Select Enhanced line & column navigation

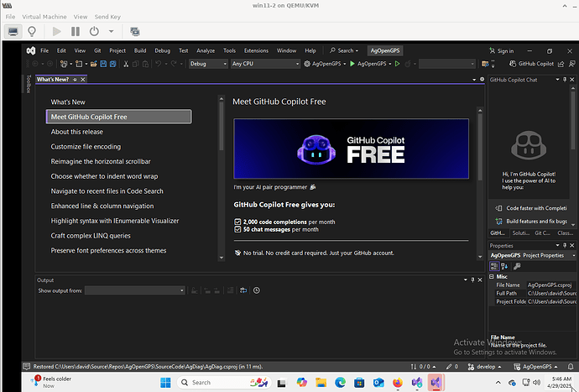click(x=102, y=206)
